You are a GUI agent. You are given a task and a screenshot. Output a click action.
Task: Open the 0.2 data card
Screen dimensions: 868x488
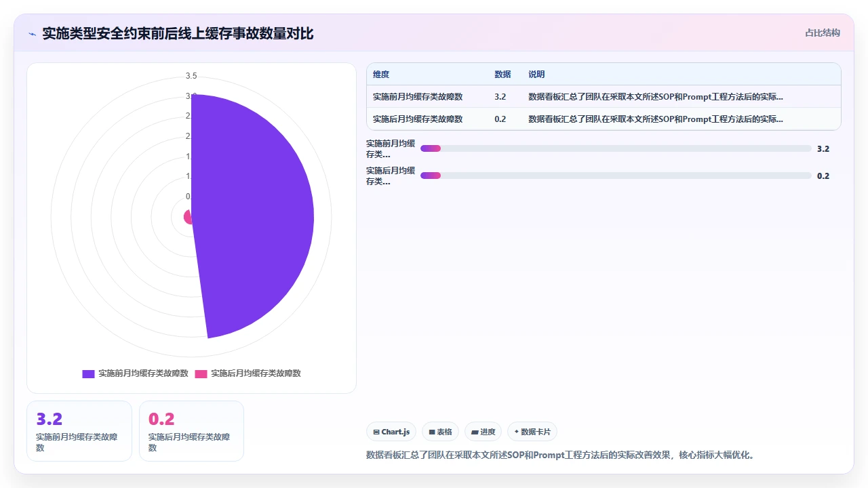pos(191,431)
